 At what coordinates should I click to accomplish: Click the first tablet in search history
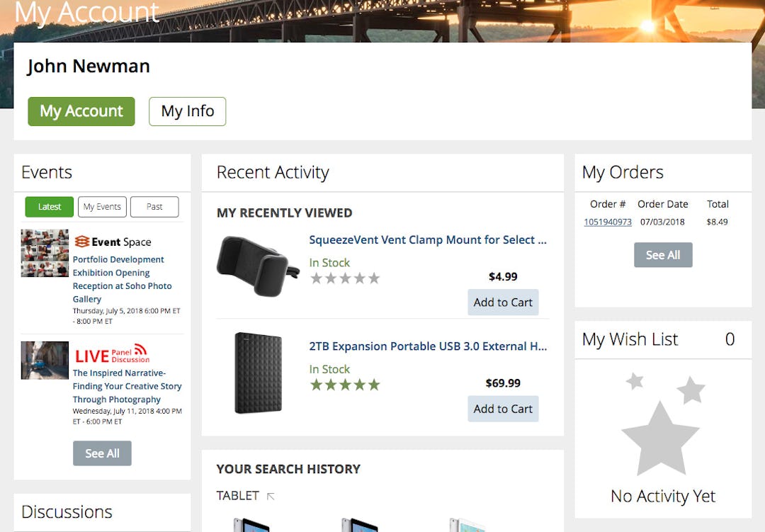pos(253,526)
